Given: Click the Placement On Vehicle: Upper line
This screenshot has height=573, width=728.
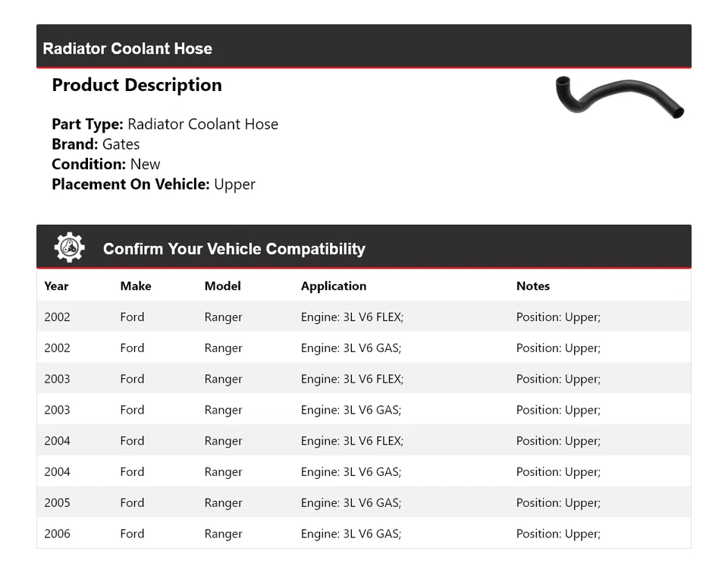Looking at the screenshot, I should click(153, 184).
